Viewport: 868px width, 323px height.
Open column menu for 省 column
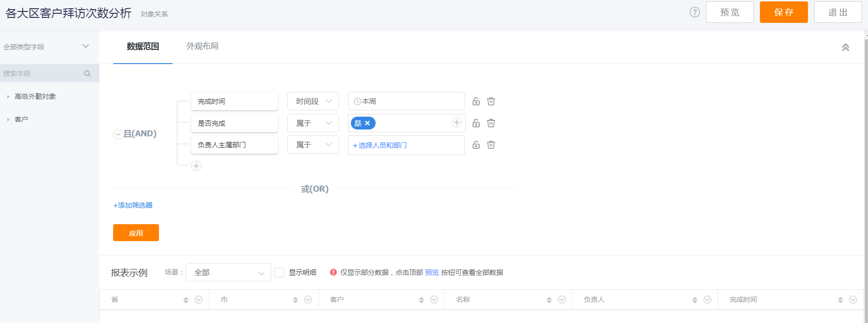click(198, 300)
